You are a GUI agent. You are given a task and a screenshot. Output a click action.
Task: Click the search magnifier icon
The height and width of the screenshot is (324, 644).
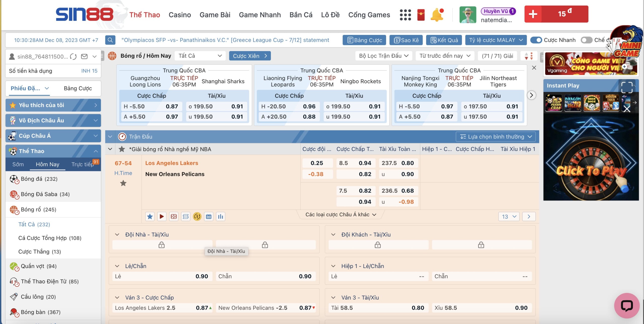[x=110, y=40]
